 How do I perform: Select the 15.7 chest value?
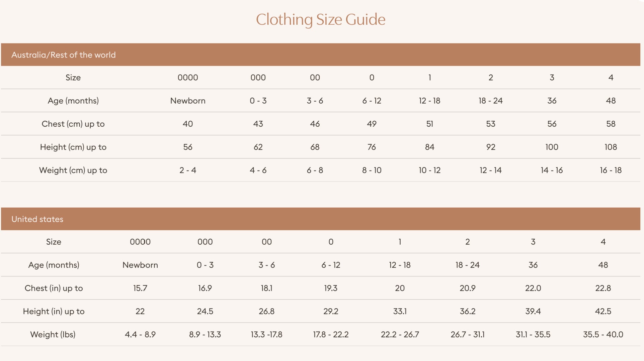pyautogui.click(x=140, y=288)
